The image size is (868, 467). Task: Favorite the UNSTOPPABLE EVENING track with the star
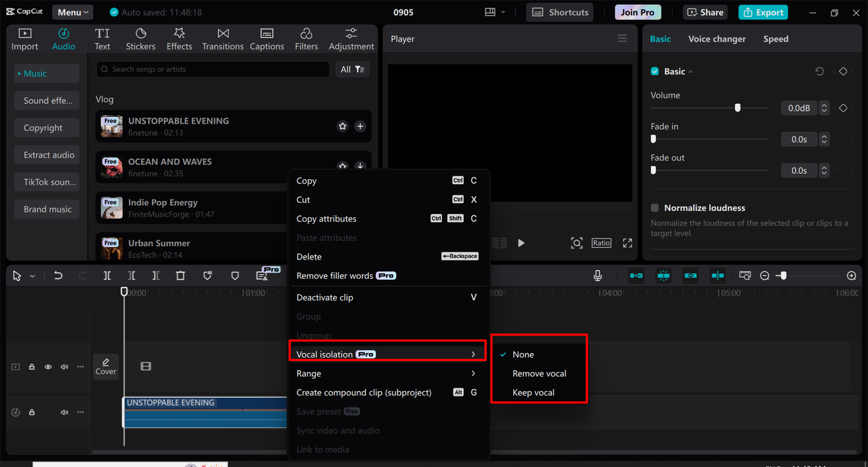pos(342,126)
